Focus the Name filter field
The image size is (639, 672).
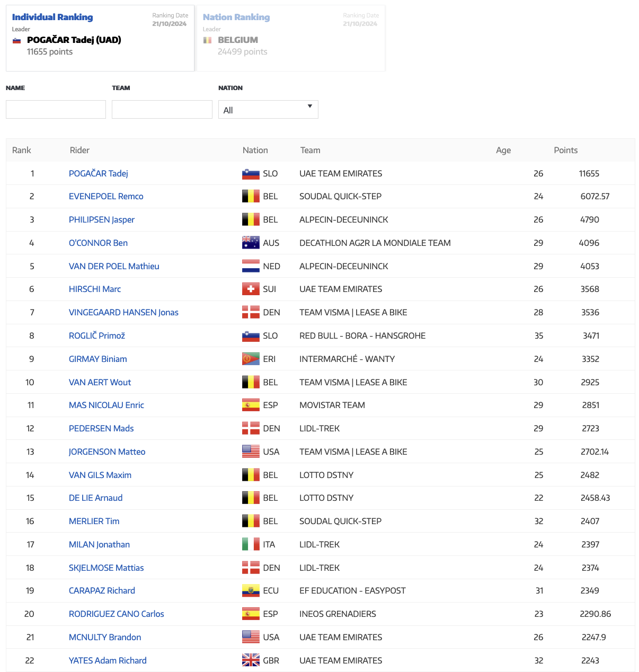56,110
